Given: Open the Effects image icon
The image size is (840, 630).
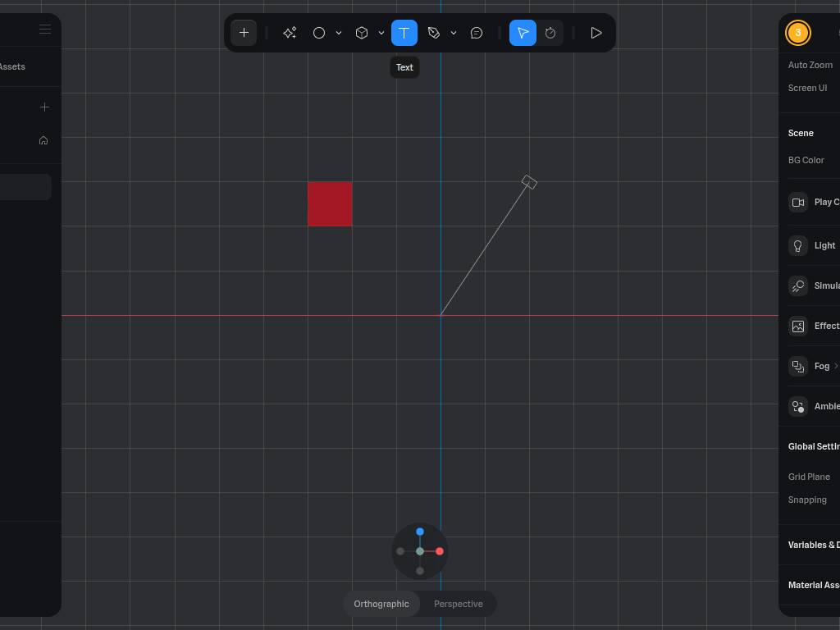Looking at the screenshot, I should [798, 326].
